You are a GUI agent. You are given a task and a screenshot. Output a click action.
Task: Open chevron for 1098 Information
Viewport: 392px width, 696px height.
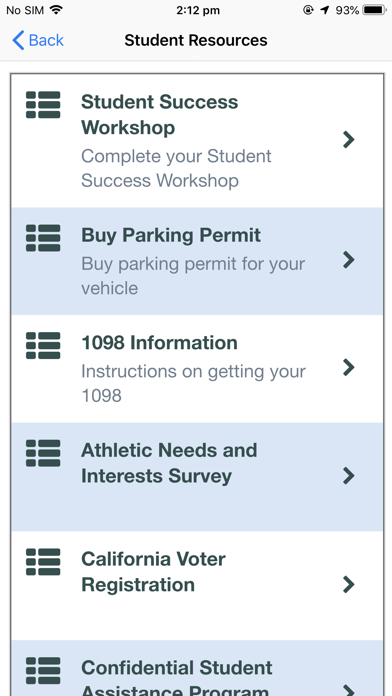[x=349, y=368]
